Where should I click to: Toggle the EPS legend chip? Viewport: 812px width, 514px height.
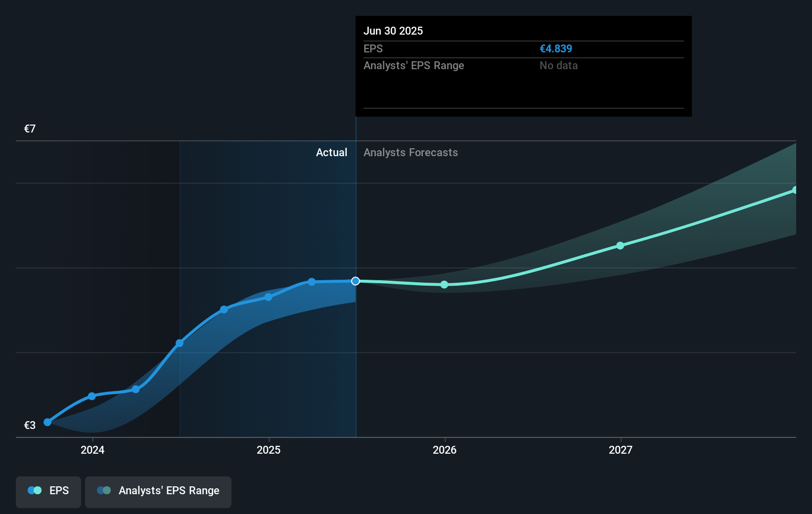[x=48, y=491]
